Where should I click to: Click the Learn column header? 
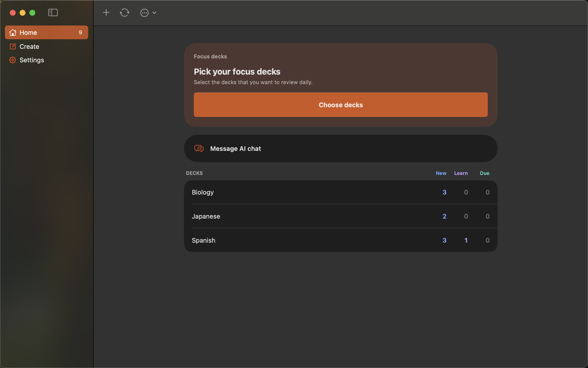click(461, 173)
